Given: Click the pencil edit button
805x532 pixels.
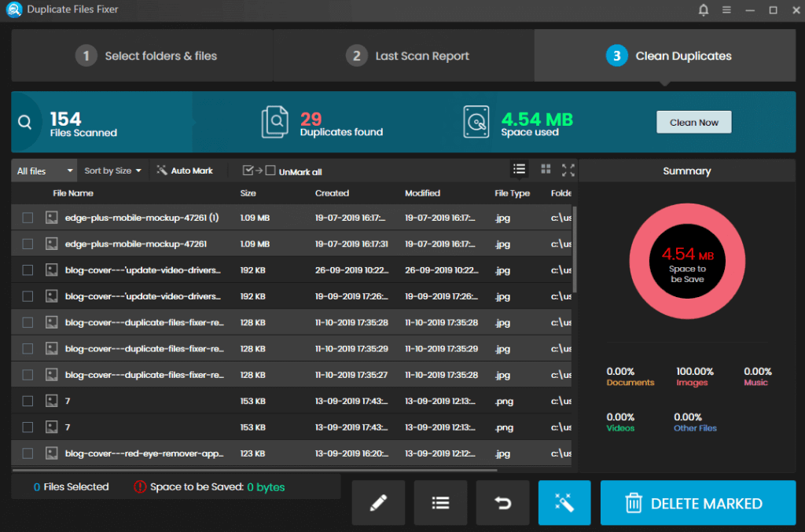Looking at the screenshot, I should click(378, 503).
